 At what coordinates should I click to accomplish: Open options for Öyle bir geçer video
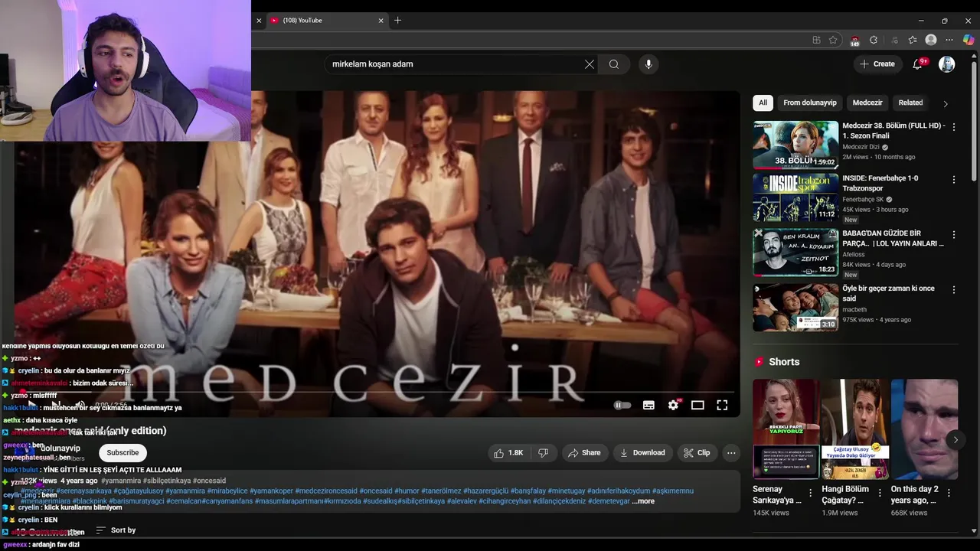click(953, 290)
